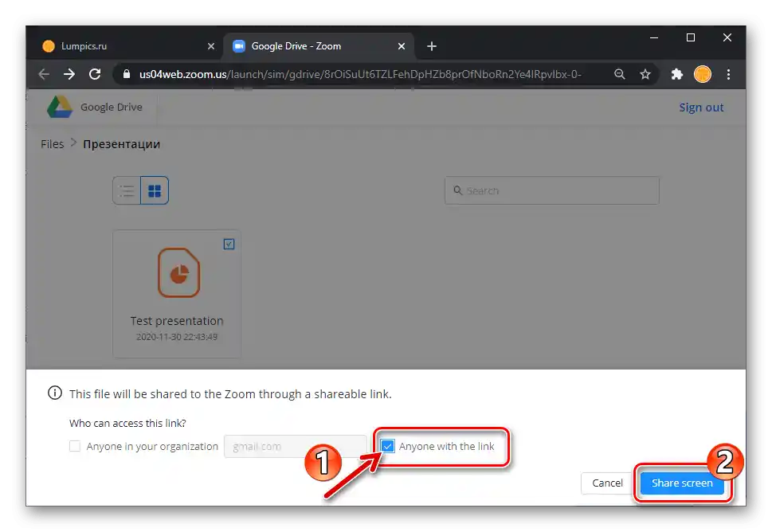
Task: Check Anyone in your organization
Action: click(75, 446)
